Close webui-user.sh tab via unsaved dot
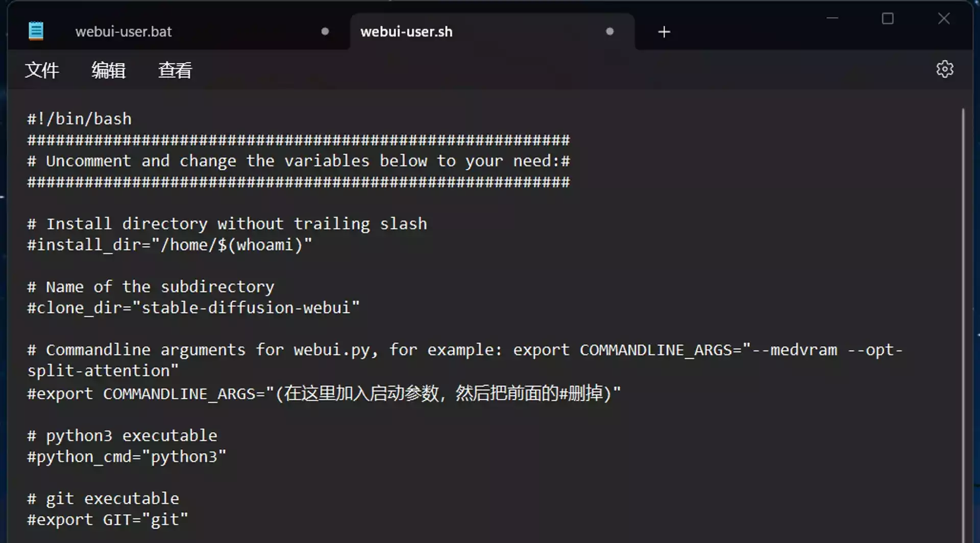 pos(609,32)
